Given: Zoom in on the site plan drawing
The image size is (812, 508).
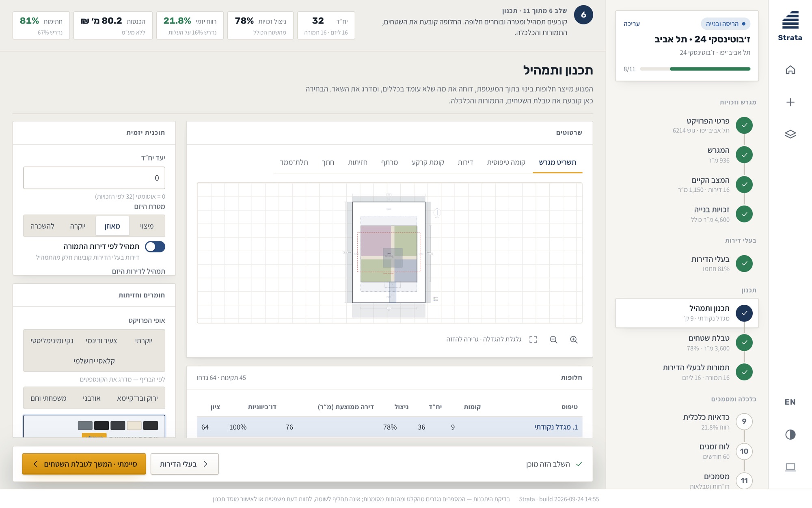Looking at the screenshot, I should [x=574, y=340].
